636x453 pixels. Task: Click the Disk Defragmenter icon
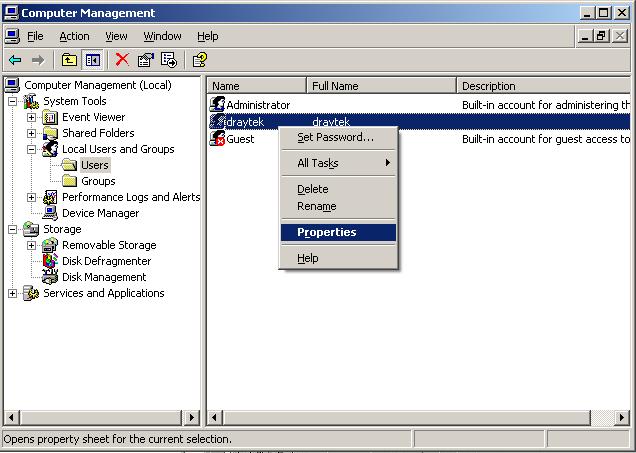(x=50, y=261)
